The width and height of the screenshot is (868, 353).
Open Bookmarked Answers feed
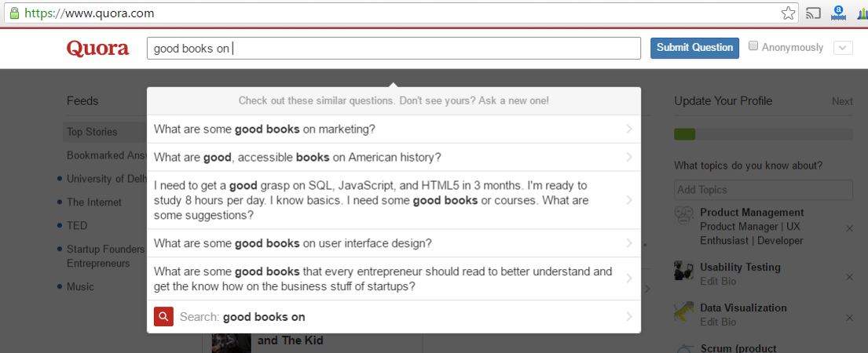pyautogui.click(x=106, y=155)
